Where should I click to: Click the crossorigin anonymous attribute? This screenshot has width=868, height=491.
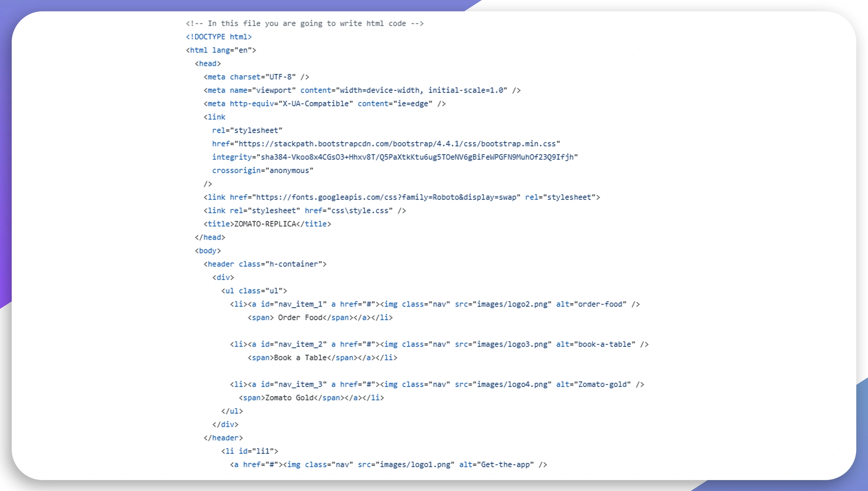click(262, 170)
